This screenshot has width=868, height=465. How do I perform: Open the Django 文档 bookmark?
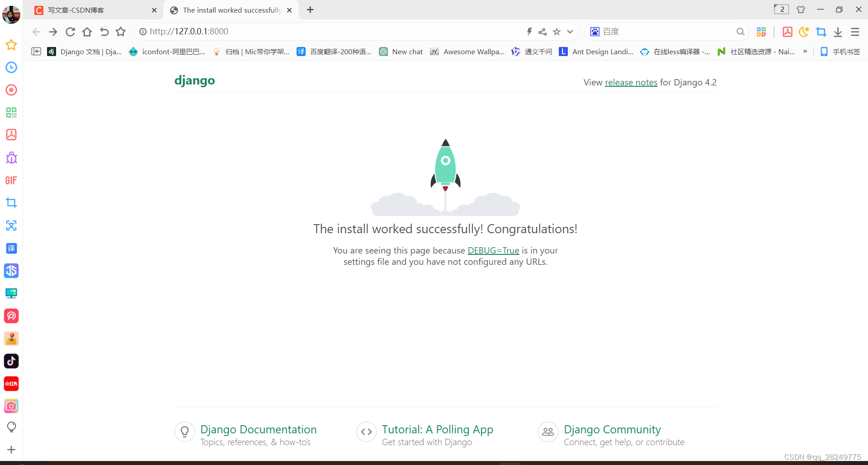(x=85, y=52)
